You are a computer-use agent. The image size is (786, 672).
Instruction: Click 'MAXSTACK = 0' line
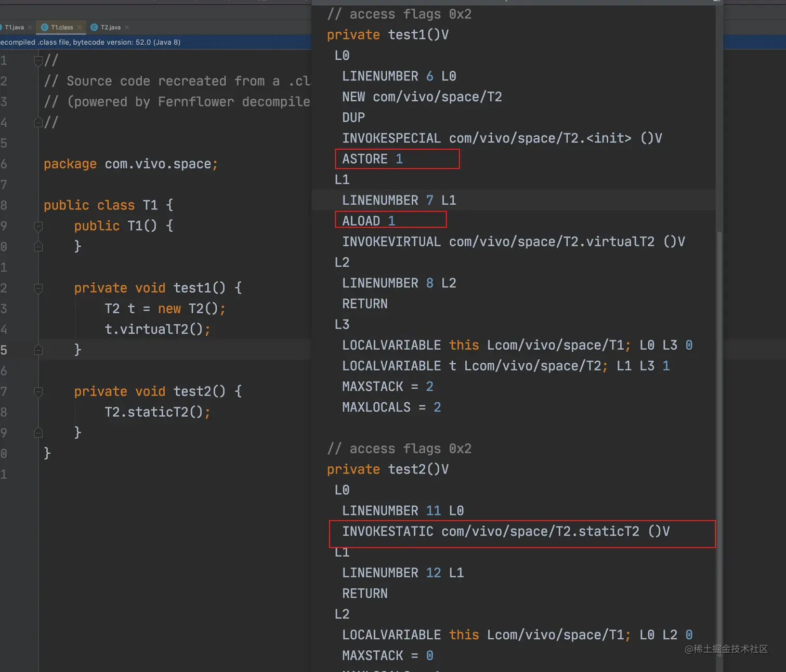tap(388, 656)
